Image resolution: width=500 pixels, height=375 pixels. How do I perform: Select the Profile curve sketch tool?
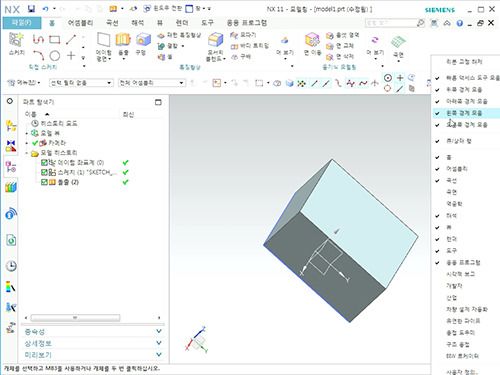click(x=38, y=39)
